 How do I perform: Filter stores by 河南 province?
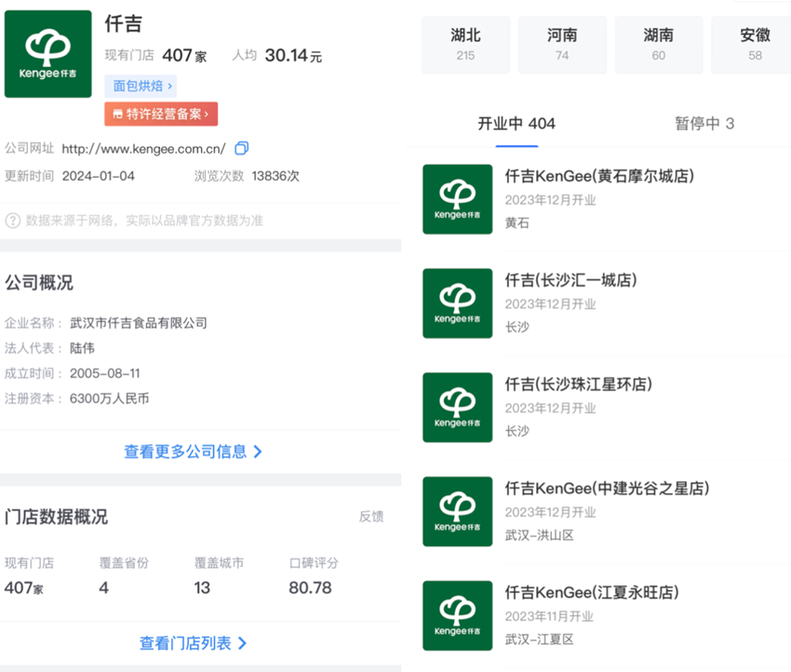562,45
